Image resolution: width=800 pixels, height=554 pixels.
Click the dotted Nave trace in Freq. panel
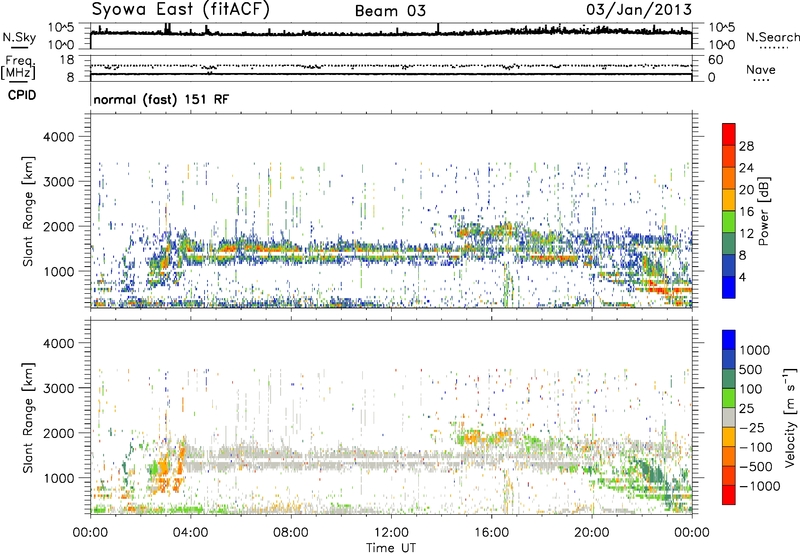[x=391, y=66]
